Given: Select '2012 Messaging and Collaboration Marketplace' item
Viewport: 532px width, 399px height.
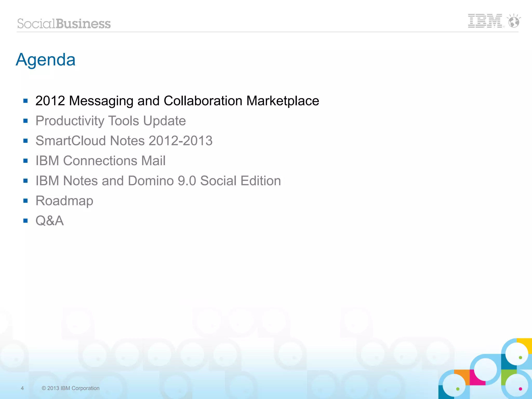Looking at the screenshot, I should (x=177, y=101).
